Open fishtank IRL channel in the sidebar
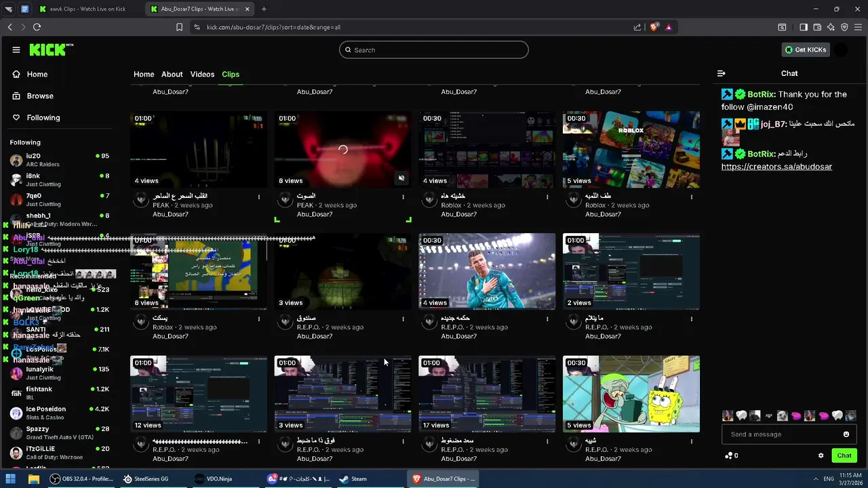Image resolution: width=868 pixels, height=488 pixels. click(60, 393)
